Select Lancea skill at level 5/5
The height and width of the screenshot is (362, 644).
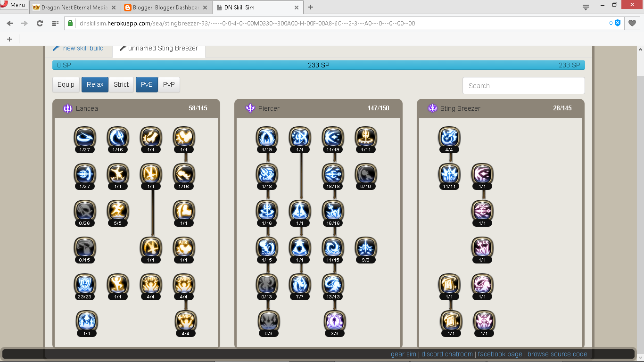point(118,211)
